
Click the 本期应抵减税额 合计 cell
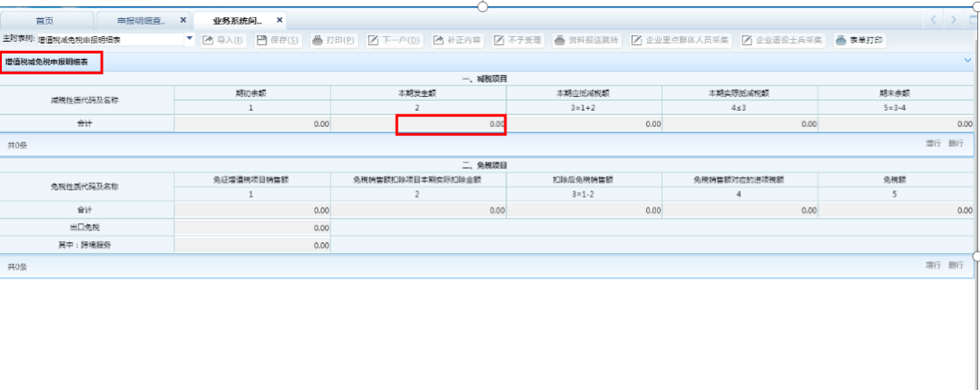[x=584, y=123]
